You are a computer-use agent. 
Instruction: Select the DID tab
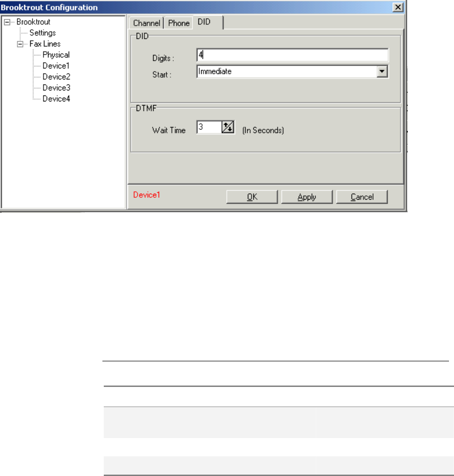(208, 22)
